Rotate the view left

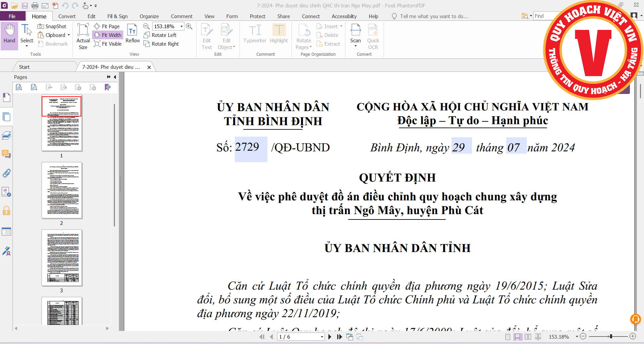point(160,35)
